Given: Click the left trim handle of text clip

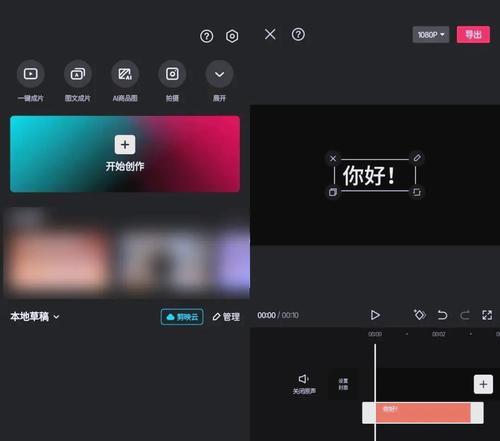Looking at the screenshot, I should pos(369,413).
